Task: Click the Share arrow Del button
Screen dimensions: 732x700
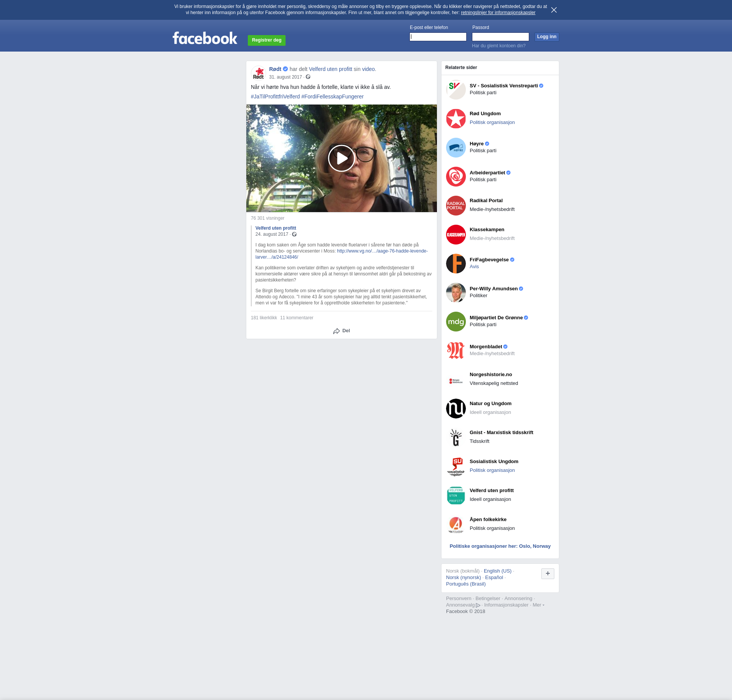Action: [341, 331]
